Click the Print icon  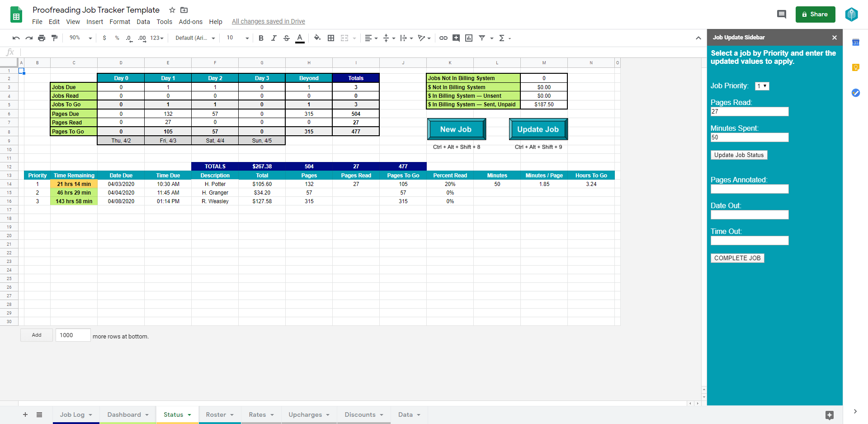pyautogui.click(x=42, y=38)
